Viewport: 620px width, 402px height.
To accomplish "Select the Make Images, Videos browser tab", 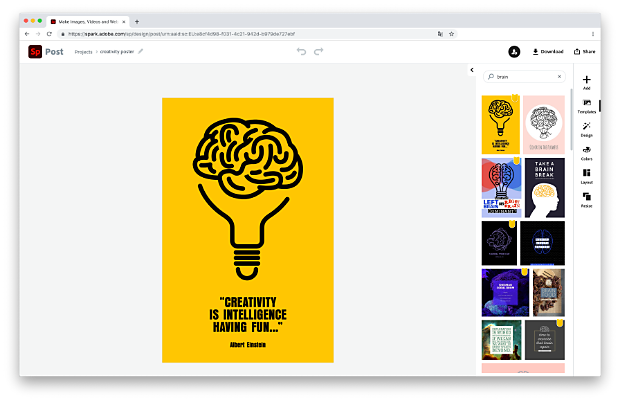I will pyautogui.click(x=87, y=22).
